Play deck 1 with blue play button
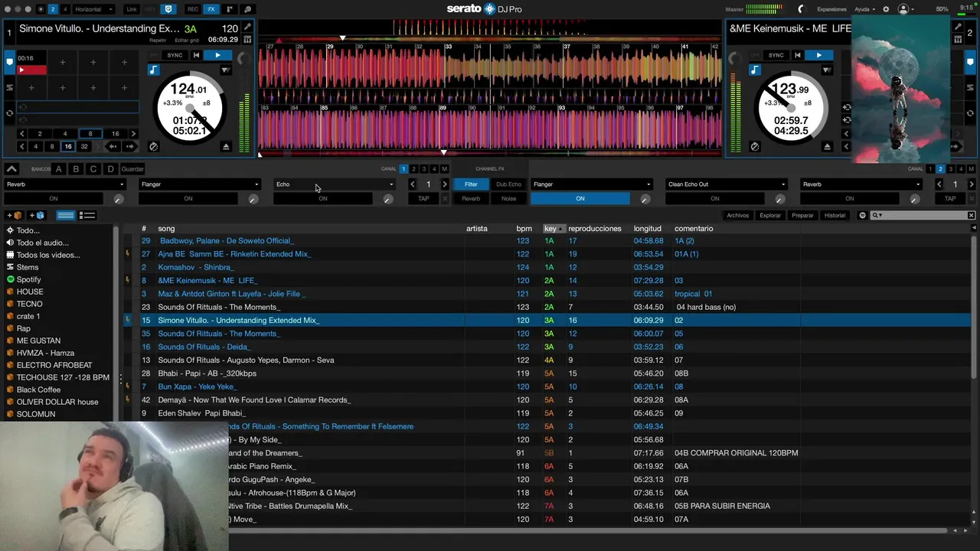 pos(217,55)
